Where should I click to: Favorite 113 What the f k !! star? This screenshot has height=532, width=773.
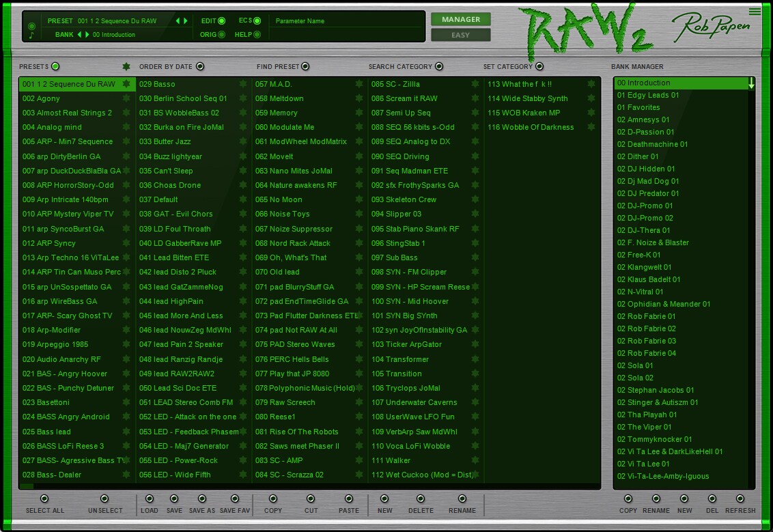(x=591, y=84)
